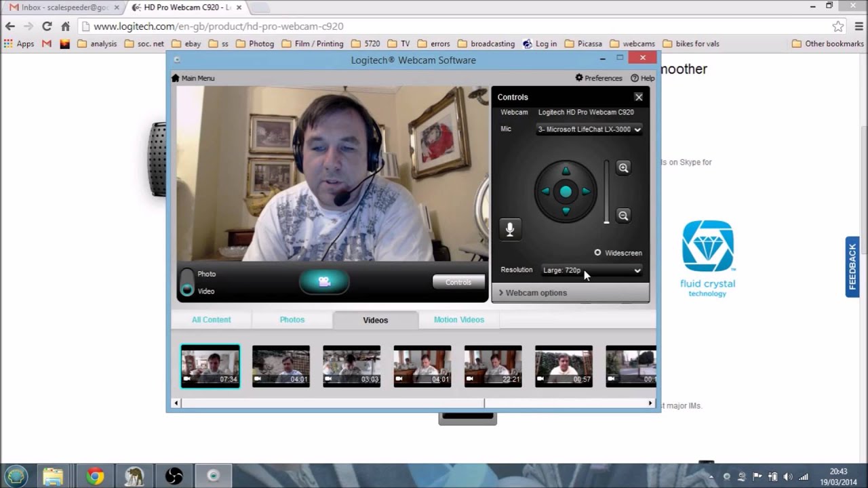This screenshot has width=868, height=488.
Task: Select the Videos tab
Action: pyautogui.click(x=375, y=320)
